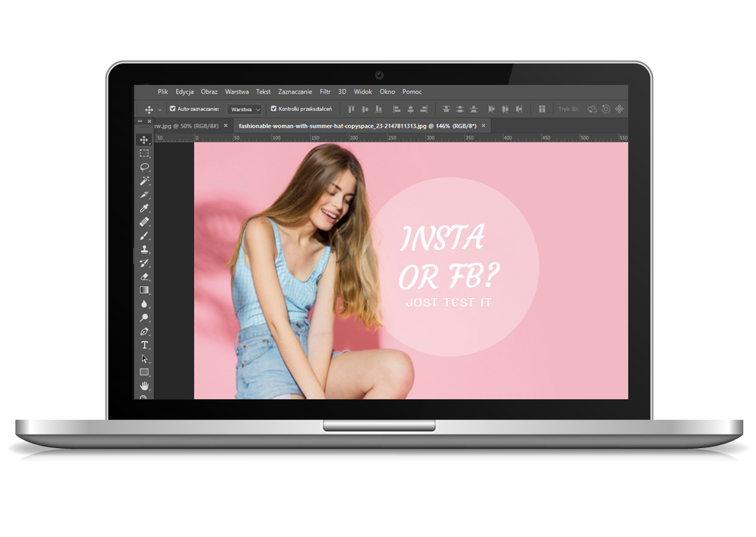Image resolution: width=756 pixels, height=537 pixels.
Task: Close the 50% (RGB/8#) document tab
Action: pos(225,126)
